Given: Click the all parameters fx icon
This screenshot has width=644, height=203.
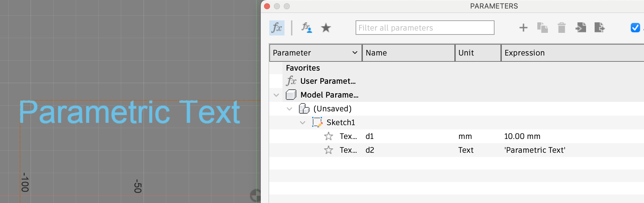Looking at the screenshot, I should tap(277, 28).
